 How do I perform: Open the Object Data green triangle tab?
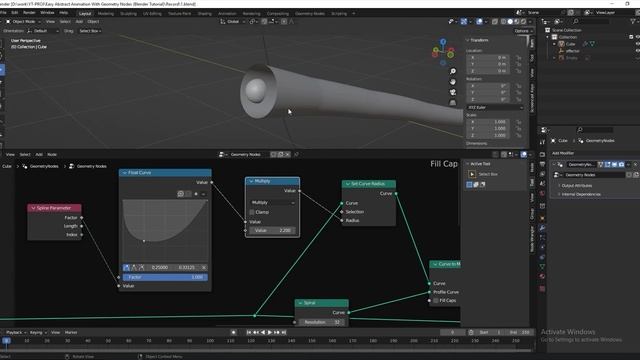[542, 267]
